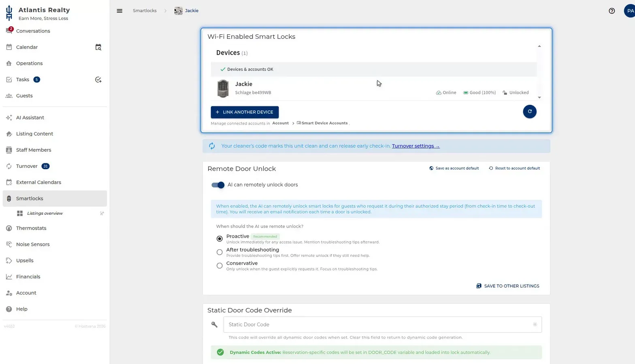Click the down arrow in devices list
Viewport: 635px width, 364px height.
coord(539,97)
